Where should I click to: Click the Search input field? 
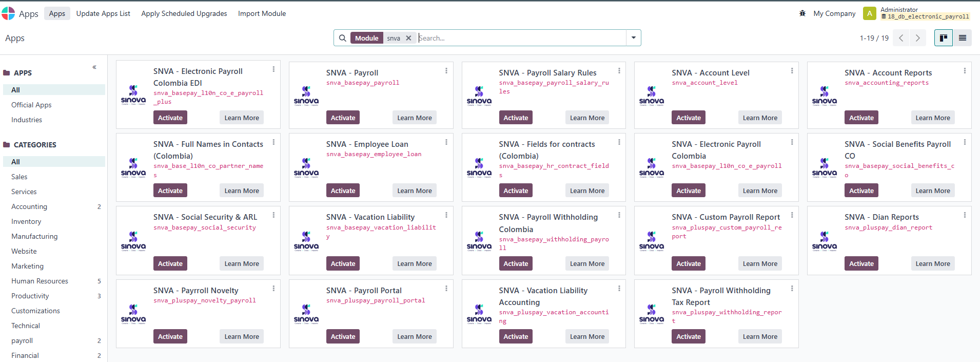521,38
